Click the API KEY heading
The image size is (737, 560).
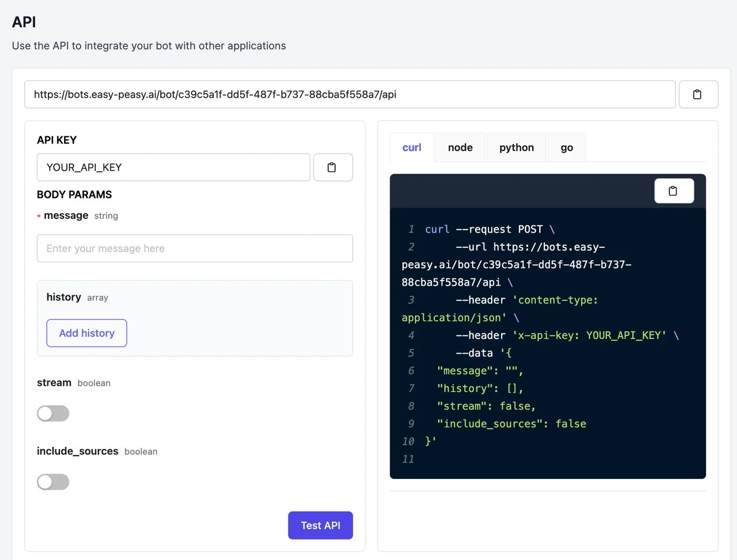click(57, 140)
